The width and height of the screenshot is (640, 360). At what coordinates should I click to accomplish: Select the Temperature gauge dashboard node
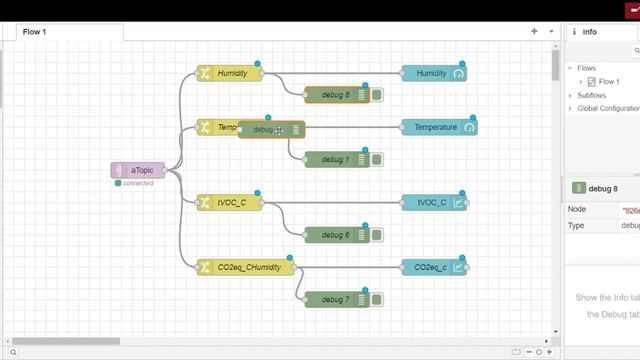[x=439, y=127]
